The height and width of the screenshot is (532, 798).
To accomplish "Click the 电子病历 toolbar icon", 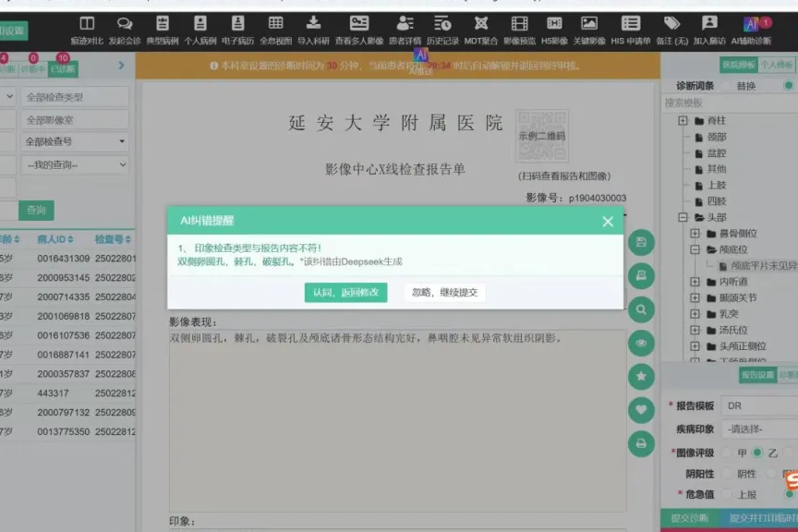I will tap(237, 30).
